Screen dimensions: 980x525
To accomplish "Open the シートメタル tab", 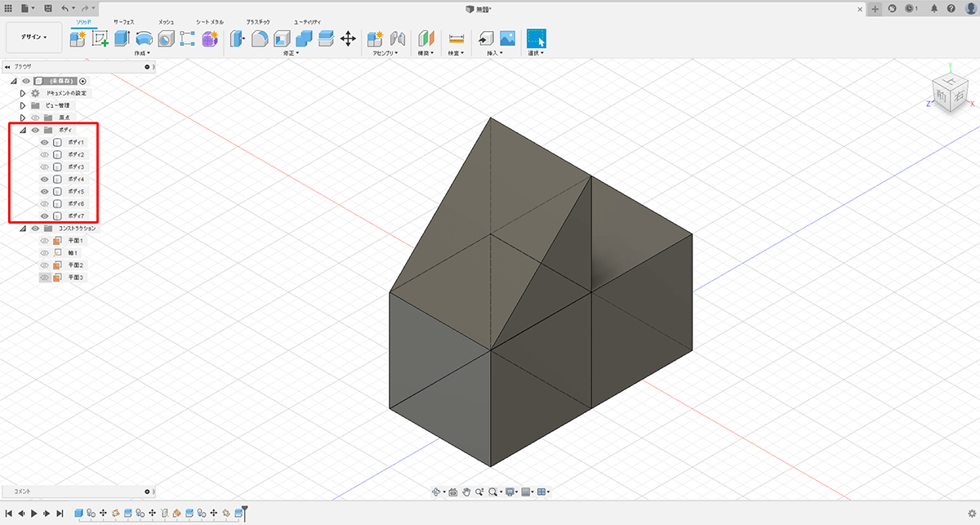I will click(x=209, y=20).
